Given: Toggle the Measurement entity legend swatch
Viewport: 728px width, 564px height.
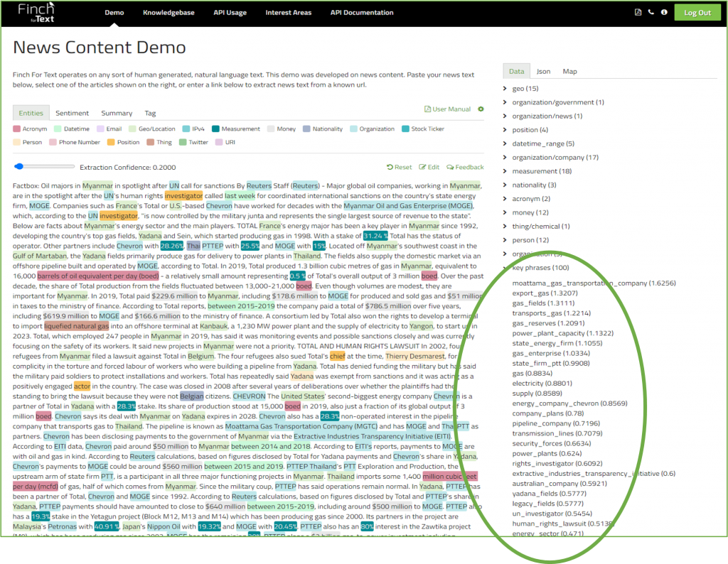Looking at the screenshot, I should pyautogui.click(x=216, y=129).
